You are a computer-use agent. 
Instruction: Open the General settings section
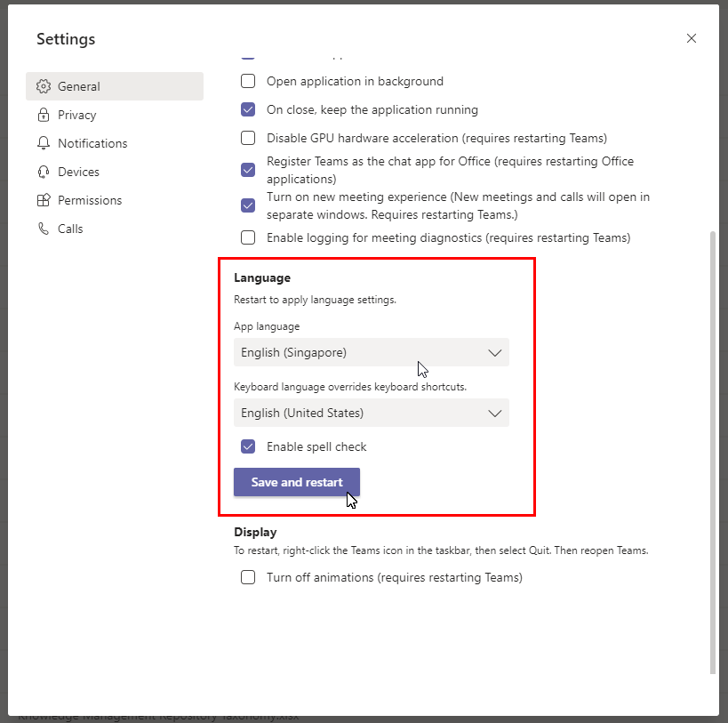coord(114,86)
